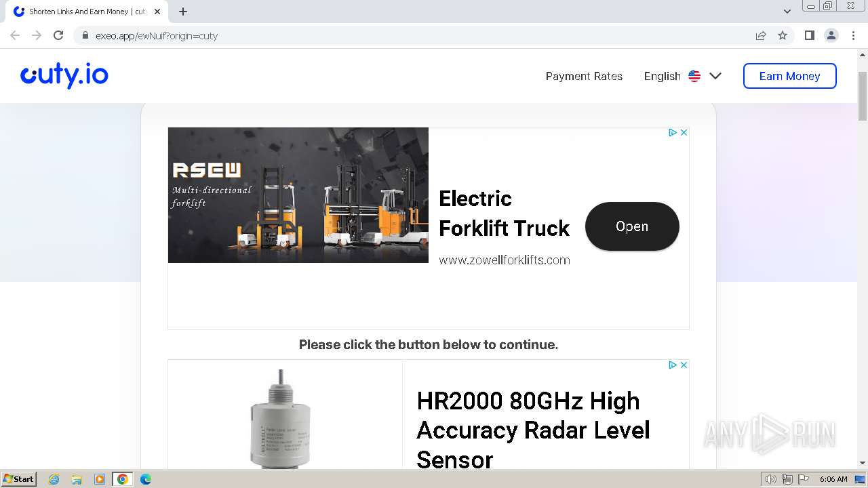This screenshot has width=868, height=488.
Task: Click the AdChoices icon on forklift ad
Action: click(673, 132)
